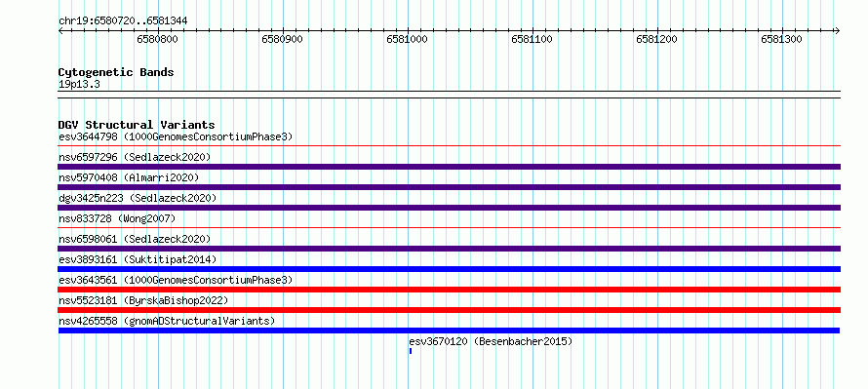Click the purple bar of nsv6598061

[x=450, y=249]
